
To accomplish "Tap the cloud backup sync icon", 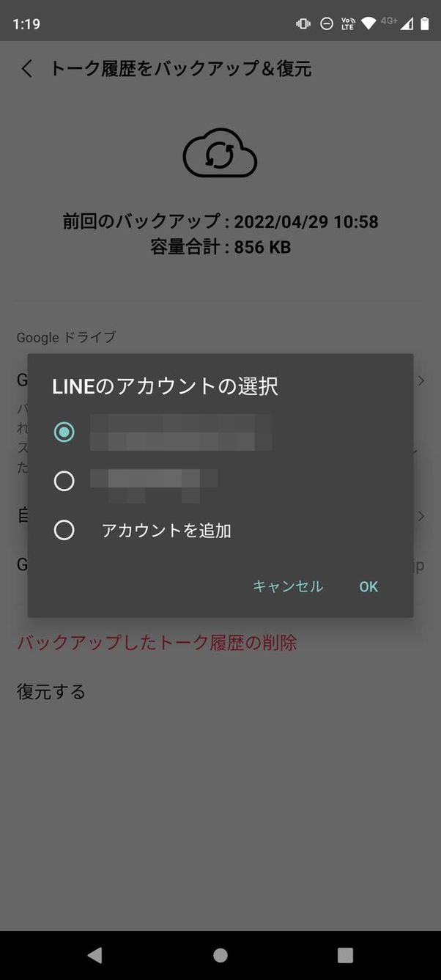I will tap(220, 154).
